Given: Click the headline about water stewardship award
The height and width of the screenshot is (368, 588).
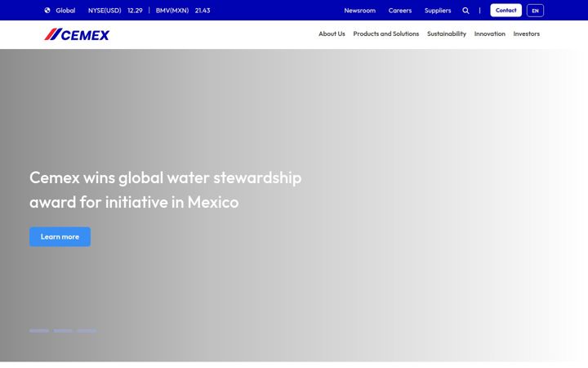Looking at the screenshot, I should [165, 190].
